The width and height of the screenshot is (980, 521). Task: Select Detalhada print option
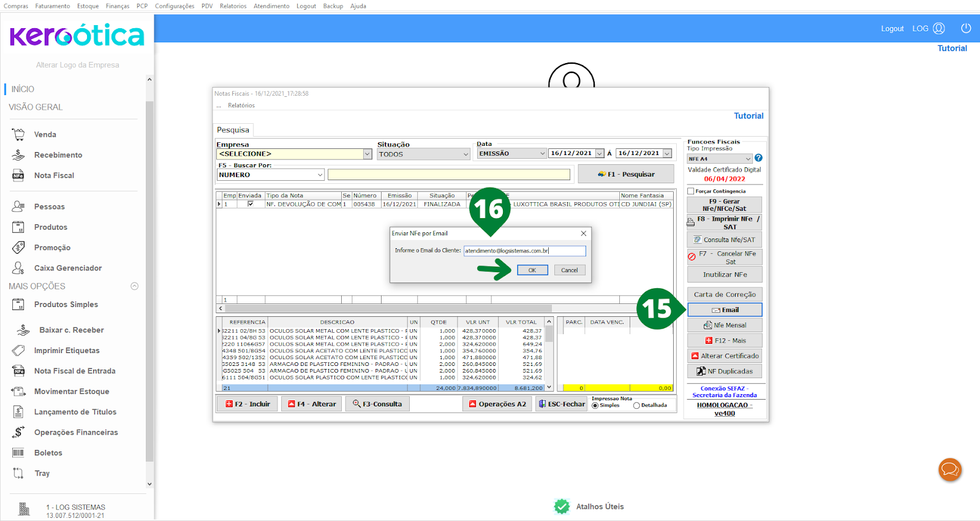[636, 406]
